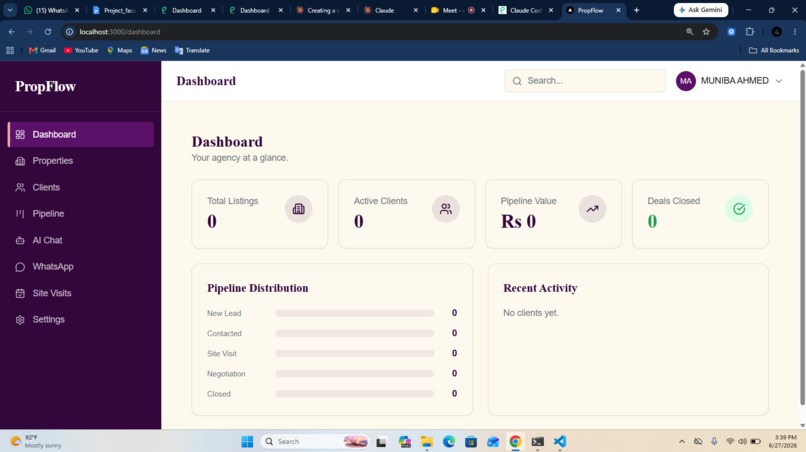The image size is (806, 452).
Task: Open the zoom magnifier icon in the address bar
Action: (x=689, y=31)
